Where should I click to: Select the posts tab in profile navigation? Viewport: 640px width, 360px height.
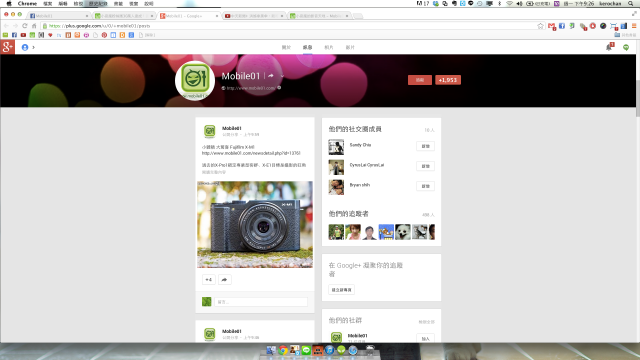tap(307, 47)
